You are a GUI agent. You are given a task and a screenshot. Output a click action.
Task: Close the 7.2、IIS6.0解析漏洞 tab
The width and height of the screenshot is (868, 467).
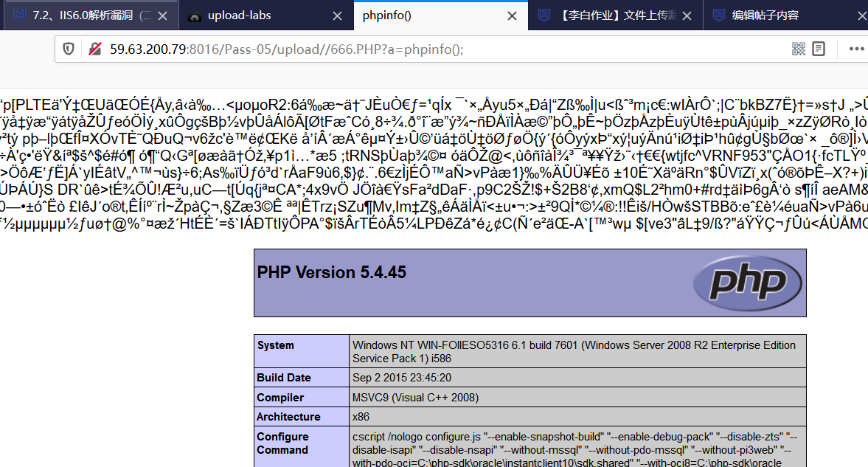(x=163, y=16)
